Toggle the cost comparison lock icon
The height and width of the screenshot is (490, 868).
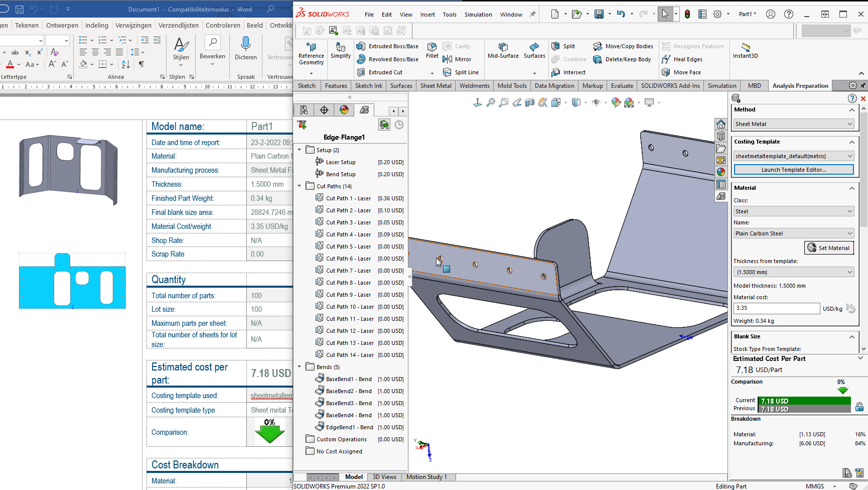[859, 407]
